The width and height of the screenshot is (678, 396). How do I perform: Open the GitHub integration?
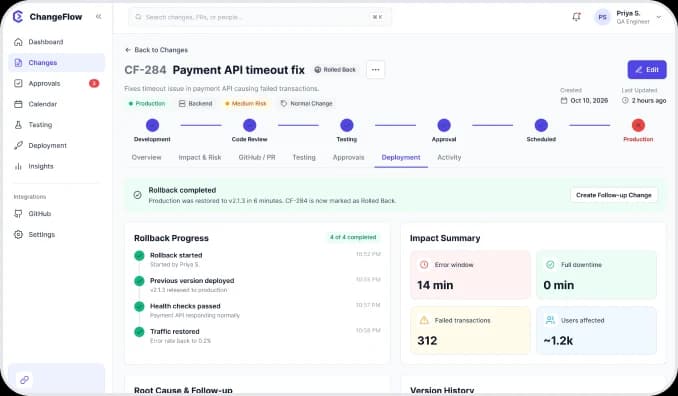click(x=56, y=214)
